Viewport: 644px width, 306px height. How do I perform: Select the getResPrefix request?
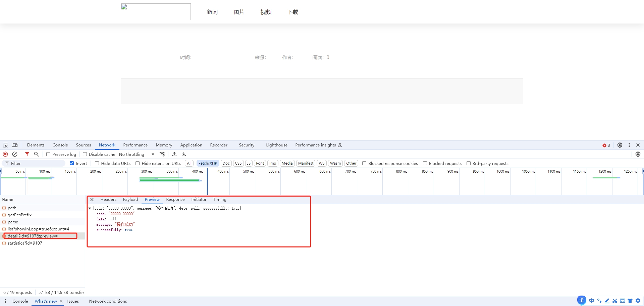click(x=42, y=215)
